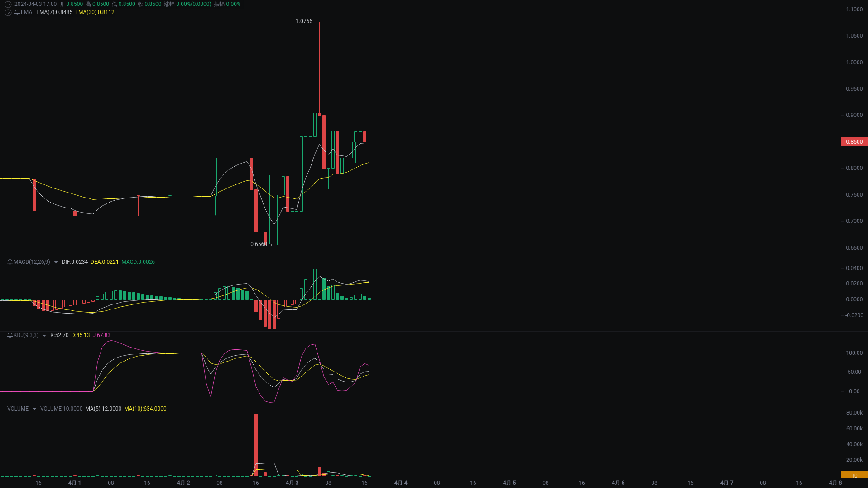Click the bell alert icon beside MACD(12,26,9)
Image resolution: width=868 pixels, height=488 pixels.
pyautogui.click(x=10, y=262)
